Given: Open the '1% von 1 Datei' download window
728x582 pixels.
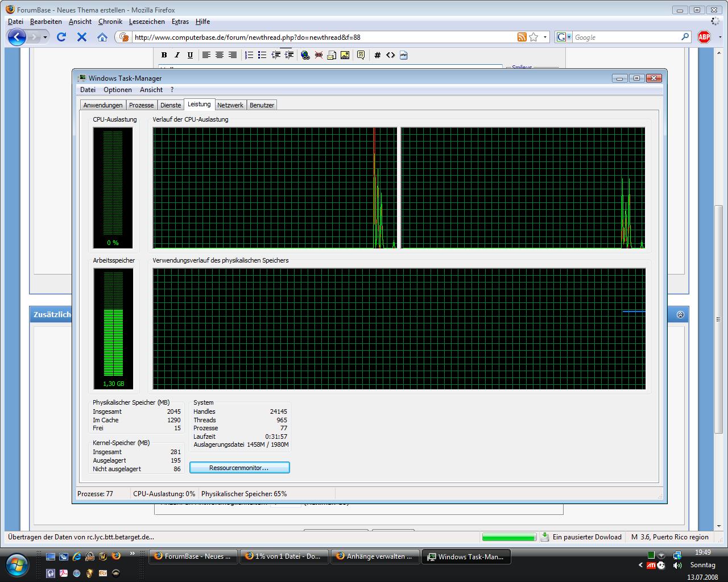Looking at the screenshot, I should [284, 556].
